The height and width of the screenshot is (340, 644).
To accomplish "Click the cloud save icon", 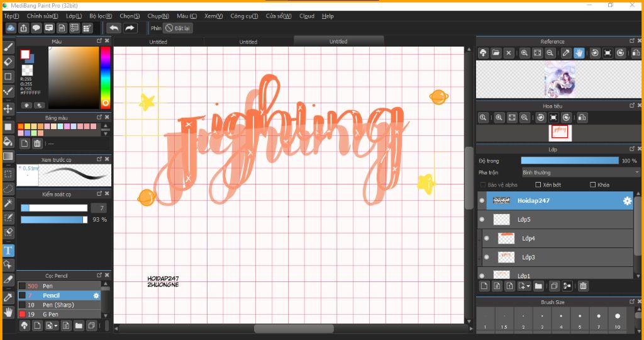I will pos(11,28).
